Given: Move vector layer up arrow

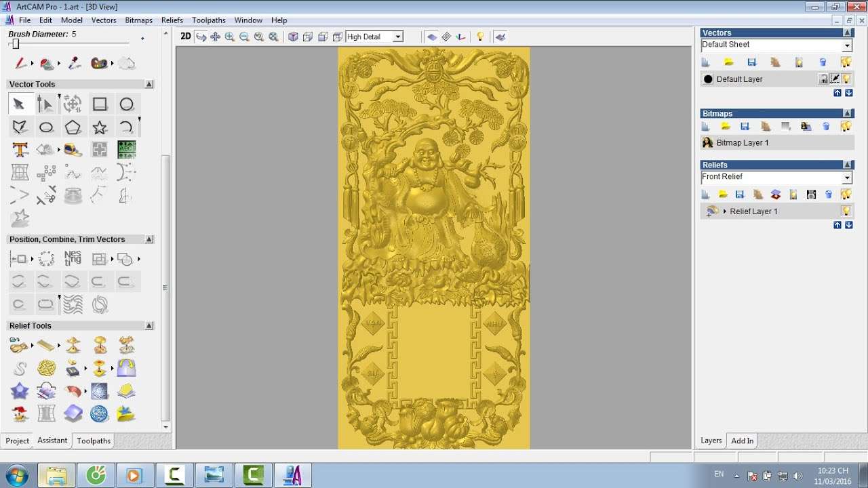Looking at the screenshot, I should [837, 93].
